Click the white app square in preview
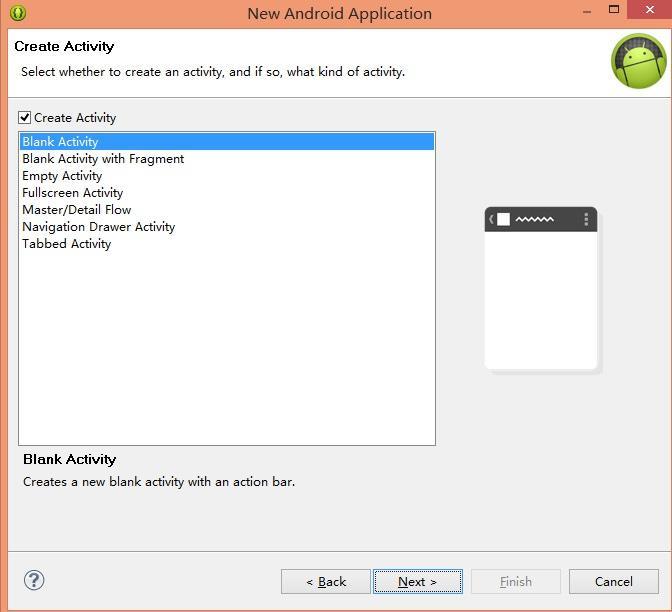 click(504, 219)
